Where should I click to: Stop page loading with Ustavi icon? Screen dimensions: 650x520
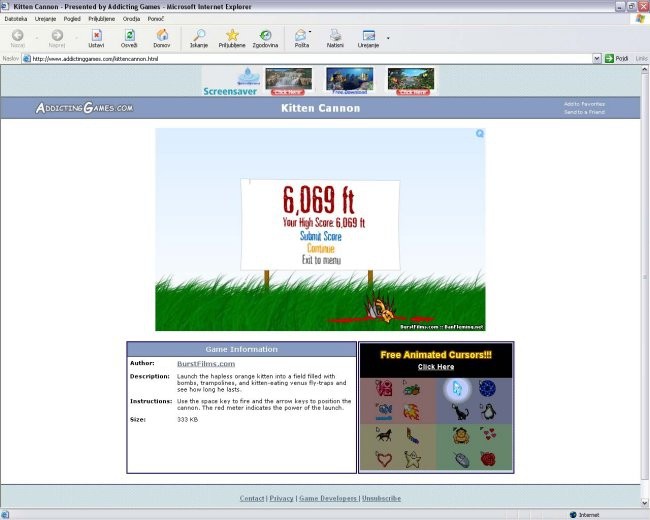[x=97, y=38]
